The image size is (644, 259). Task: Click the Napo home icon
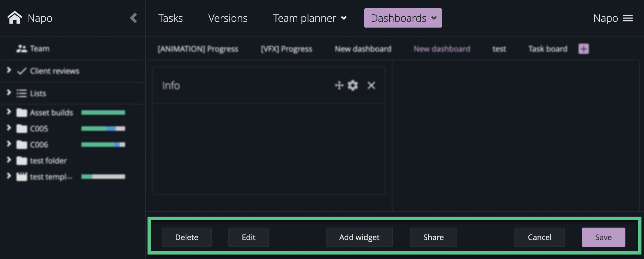(x=15, y=18)
